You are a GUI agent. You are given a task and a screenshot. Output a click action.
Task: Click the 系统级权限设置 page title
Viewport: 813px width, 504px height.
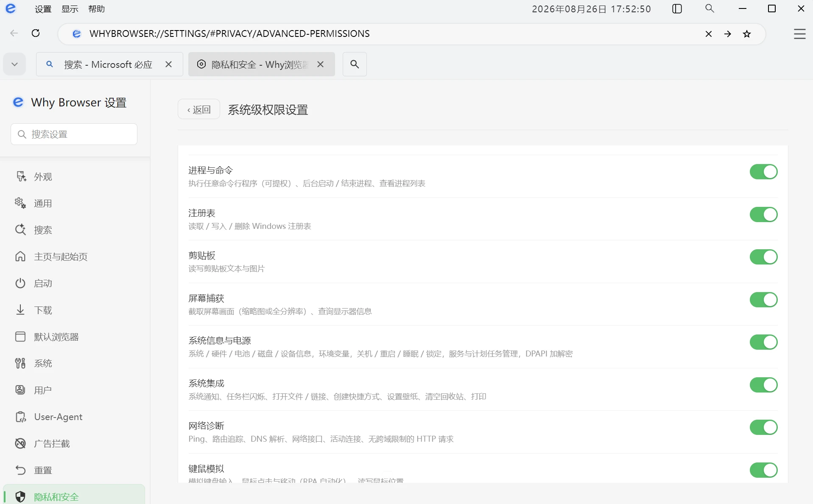pyautogui.click(x=268, y=110)
